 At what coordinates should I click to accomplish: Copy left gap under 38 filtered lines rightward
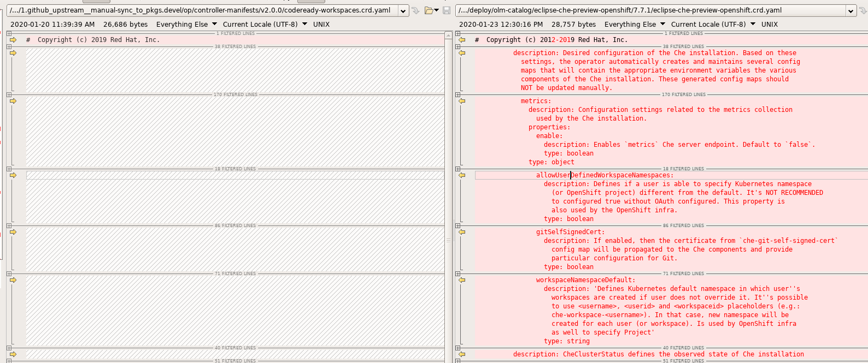pos(13,53)
